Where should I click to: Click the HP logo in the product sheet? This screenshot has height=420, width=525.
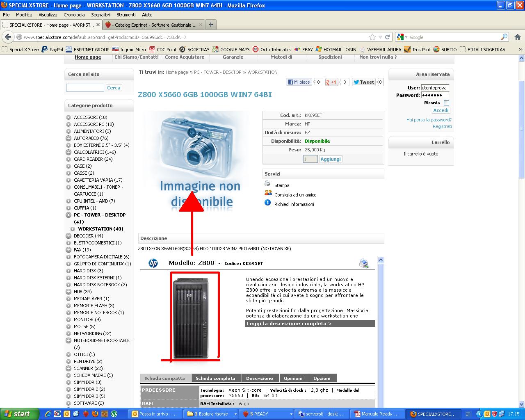point(153,263)
